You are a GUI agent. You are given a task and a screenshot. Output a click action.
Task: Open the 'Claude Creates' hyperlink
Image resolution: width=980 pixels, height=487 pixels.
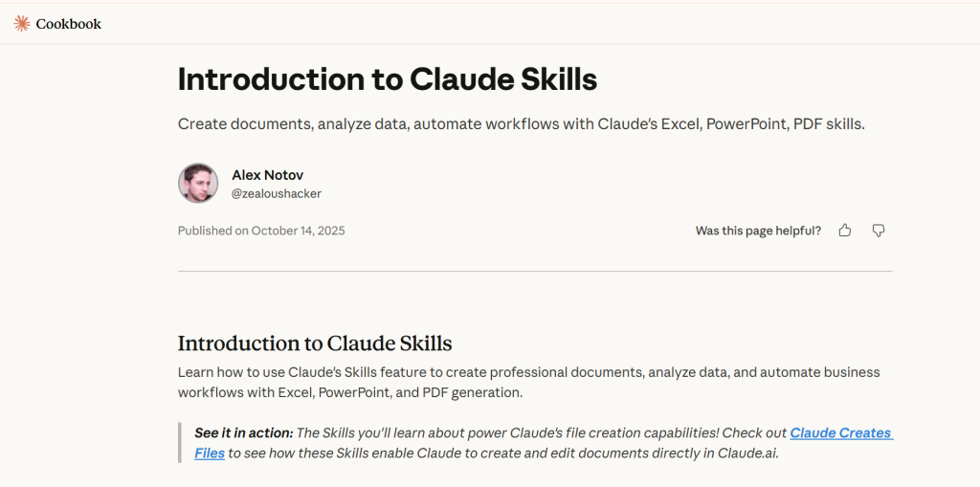coord(840,433)
